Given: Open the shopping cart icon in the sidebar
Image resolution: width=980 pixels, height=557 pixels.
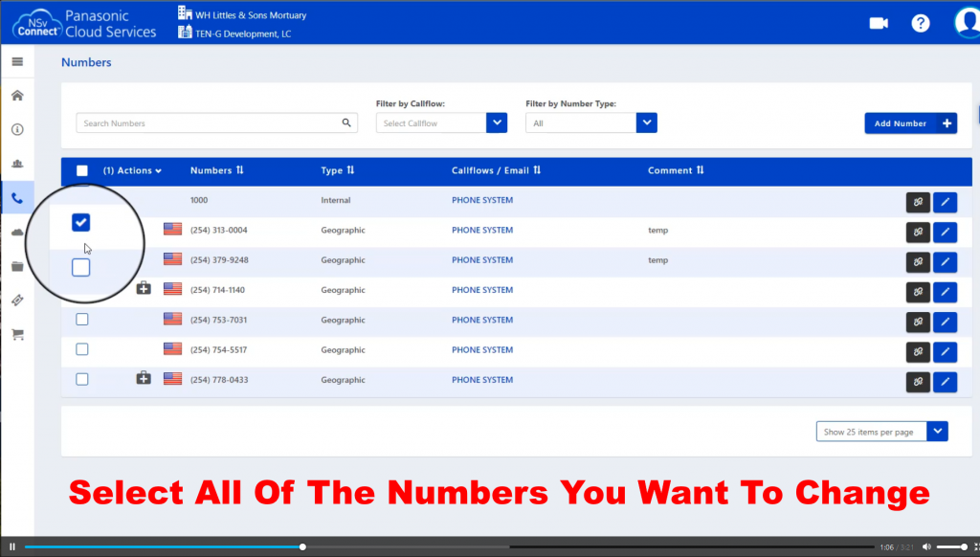Looking at the screenshot, I should coord(17,333).
